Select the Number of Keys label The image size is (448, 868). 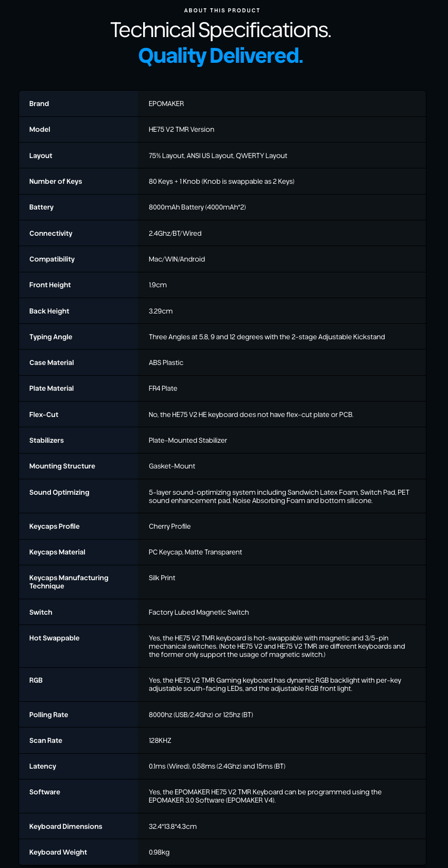click(56, 182)
